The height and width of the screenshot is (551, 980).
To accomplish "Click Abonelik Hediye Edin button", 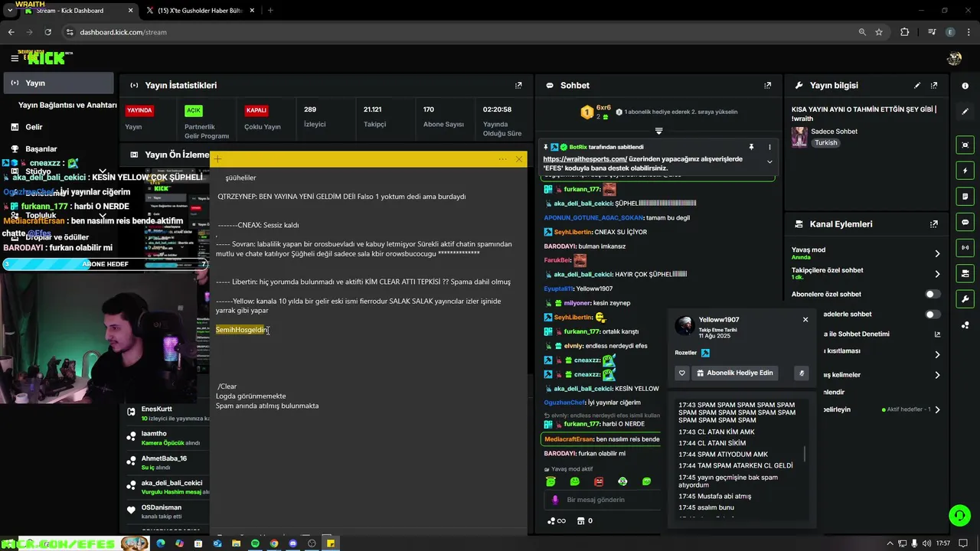I will point(735,373).
